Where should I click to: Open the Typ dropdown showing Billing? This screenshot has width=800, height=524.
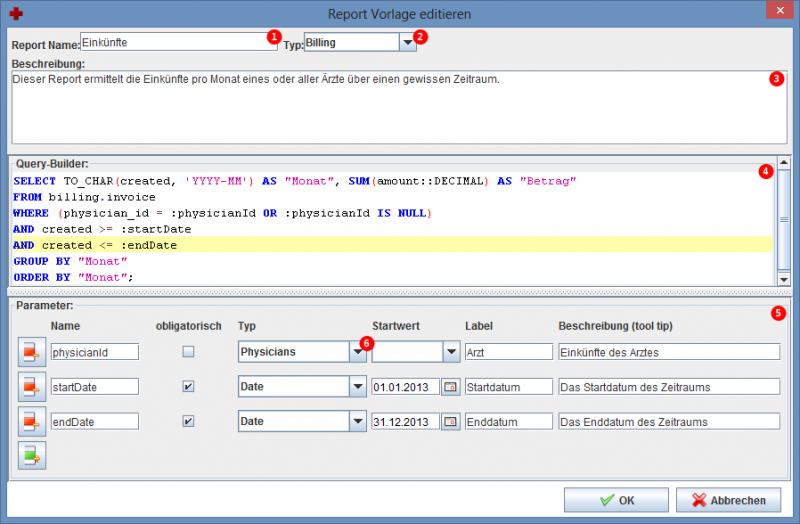[407, 43]
